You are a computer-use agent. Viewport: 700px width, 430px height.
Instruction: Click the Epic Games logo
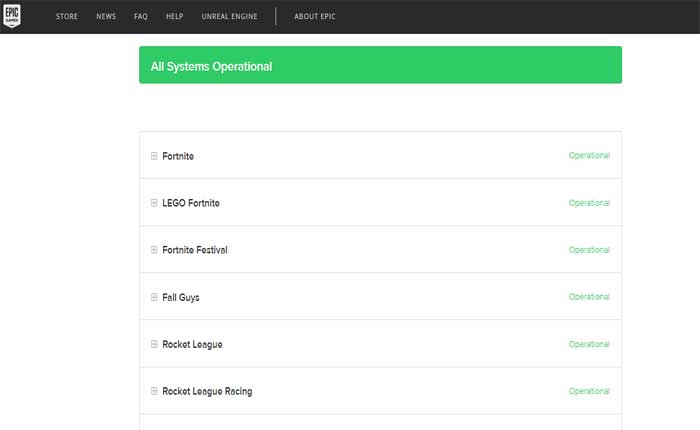(x=12, y=16)
